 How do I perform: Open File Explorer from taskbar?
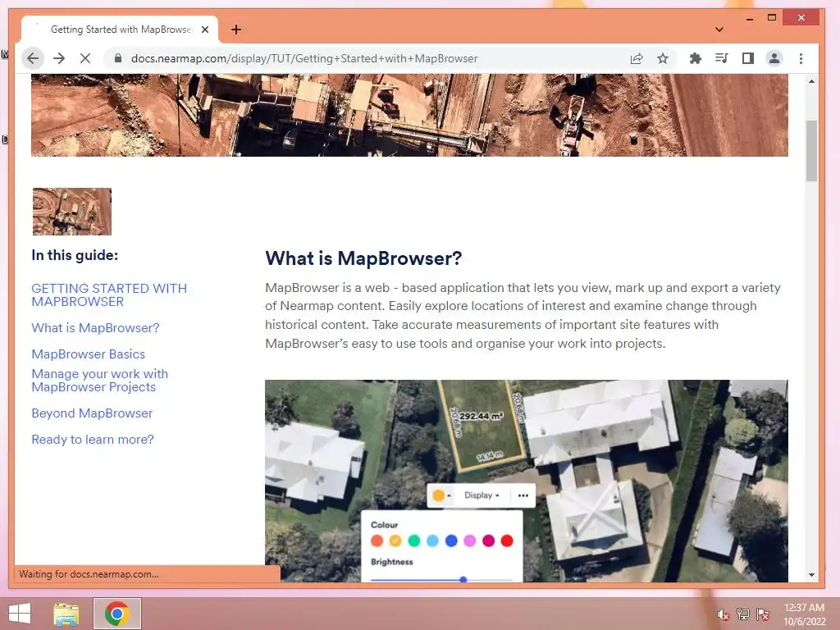point(66,614)
